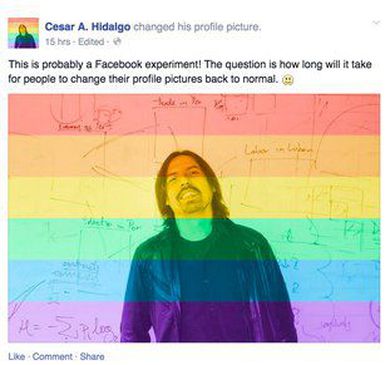Click the green stripe of the photo
The width and height of the screenshot is (390, 365).
(194, 239)
